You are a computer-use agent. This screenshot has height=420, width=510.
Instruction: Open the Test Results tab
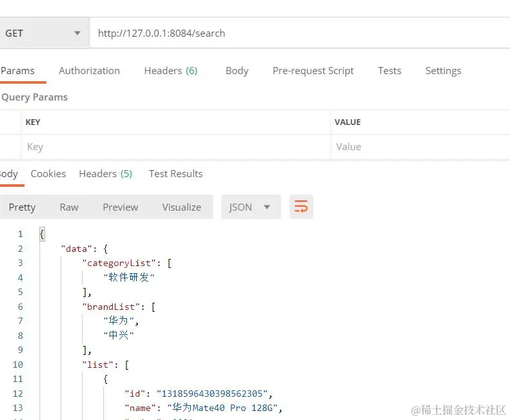point(175,173)
